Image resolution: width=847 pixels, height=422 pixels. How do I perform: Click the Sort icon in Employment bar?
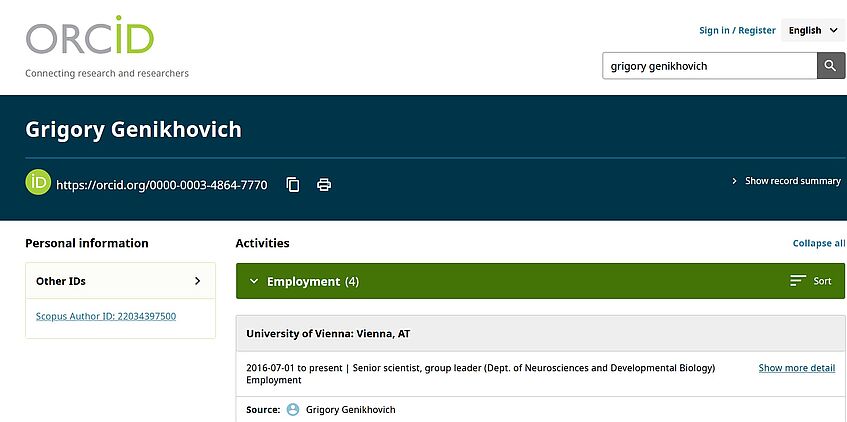pos(798,281)
